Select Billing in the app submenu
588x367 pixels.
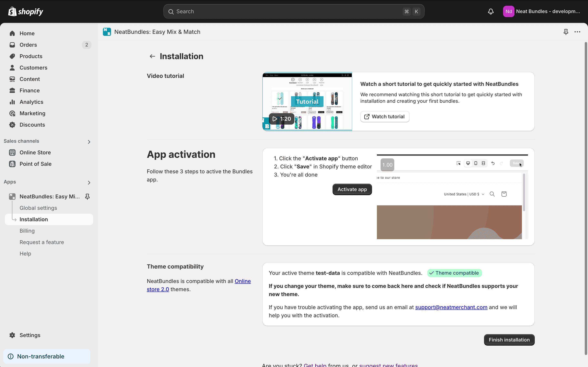click(x=27, y=231)
